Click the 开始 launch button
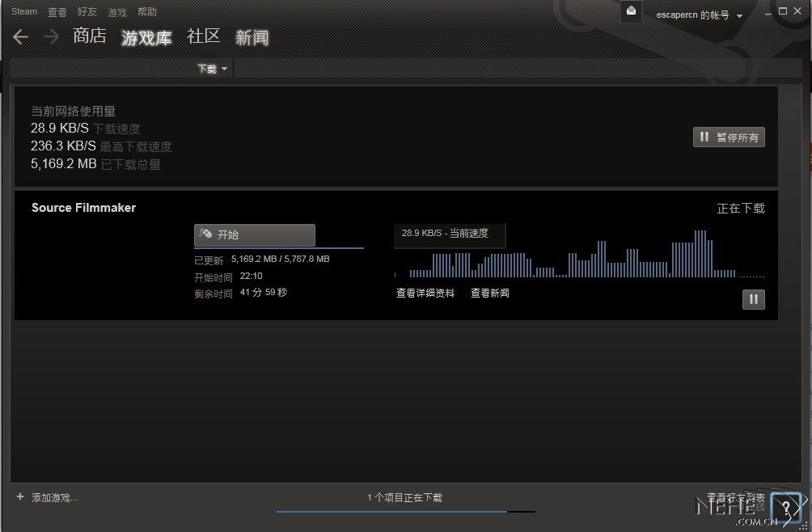The image size is (812, 532). pyautogui.click(x=254, y=235)
